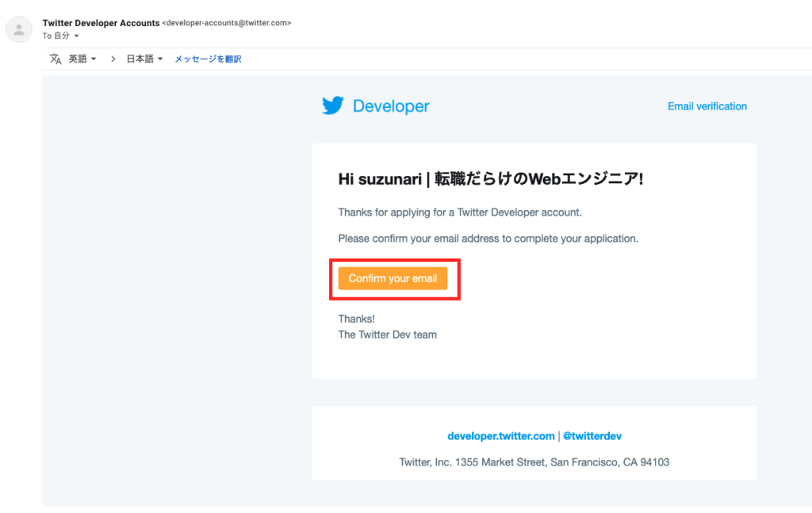Click the Thanks for applying paragraph

460,212
